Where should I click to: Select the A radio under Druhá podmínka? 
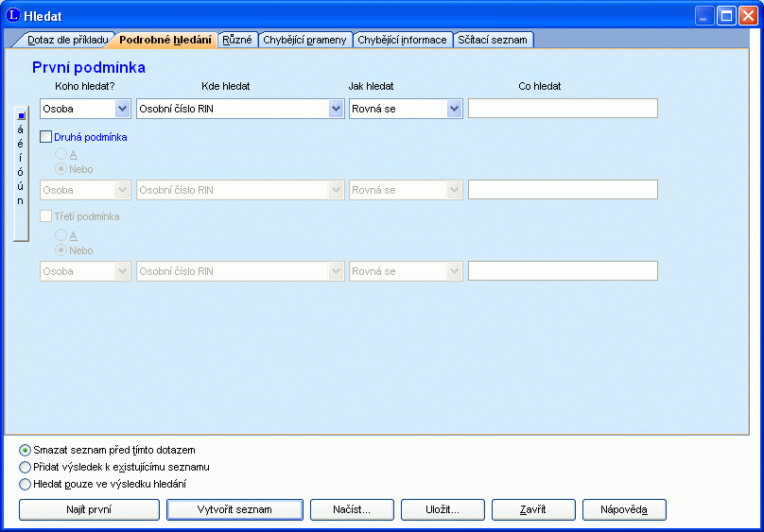point(61,154)
